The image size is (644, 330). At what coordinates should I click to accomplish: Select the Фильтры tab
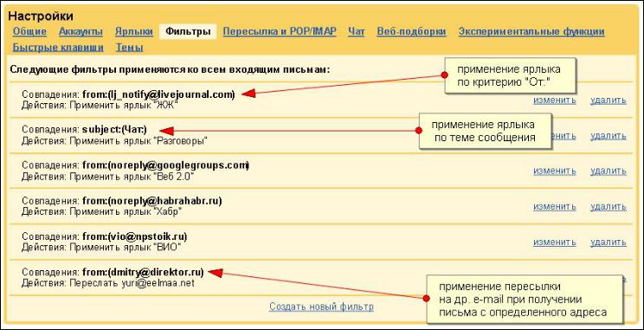click(188, 32)
